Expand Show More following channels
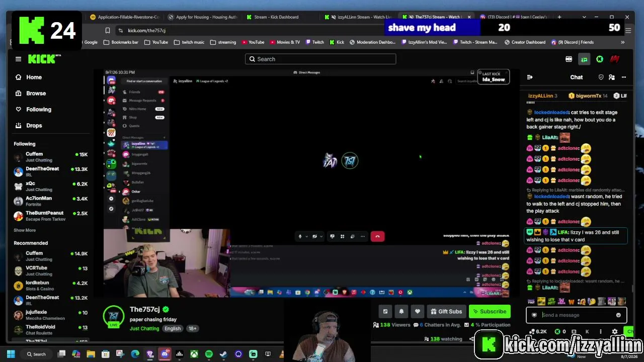The width and height of the screenshot is (644, 362). (25, 230)
